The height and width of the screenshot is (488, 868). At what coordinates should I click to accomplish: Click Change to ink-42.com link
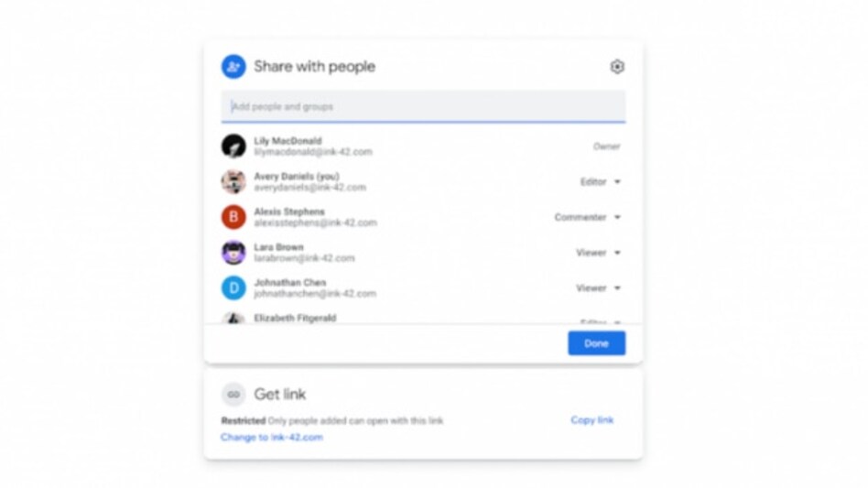click(x=272, y=438)
